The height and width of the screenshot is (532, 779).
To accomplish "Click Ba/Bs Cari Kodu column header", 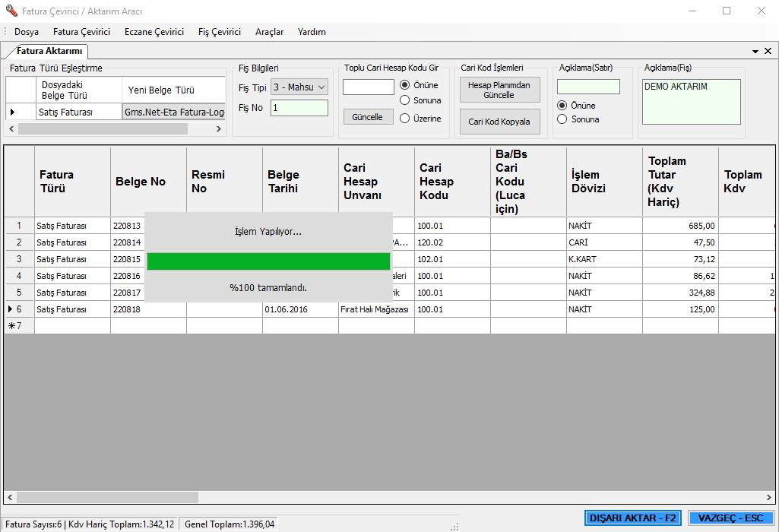I will pos(529,182).
